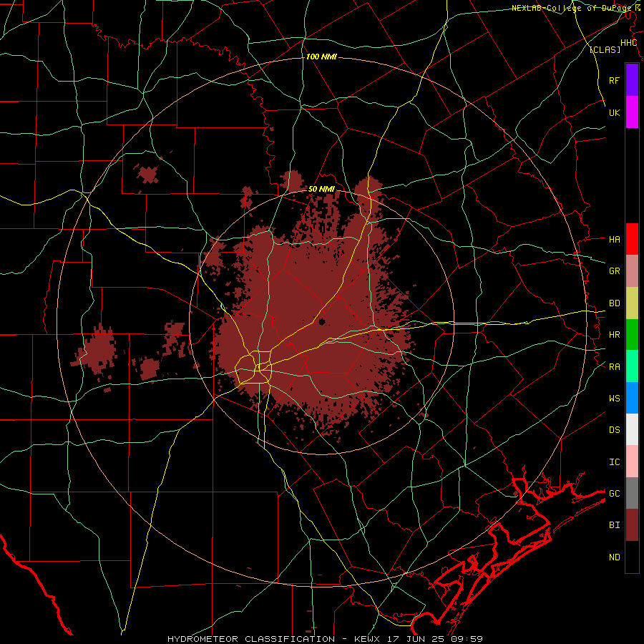
Task: Click the "GC" legend label text
Action: tap(614, 493)
